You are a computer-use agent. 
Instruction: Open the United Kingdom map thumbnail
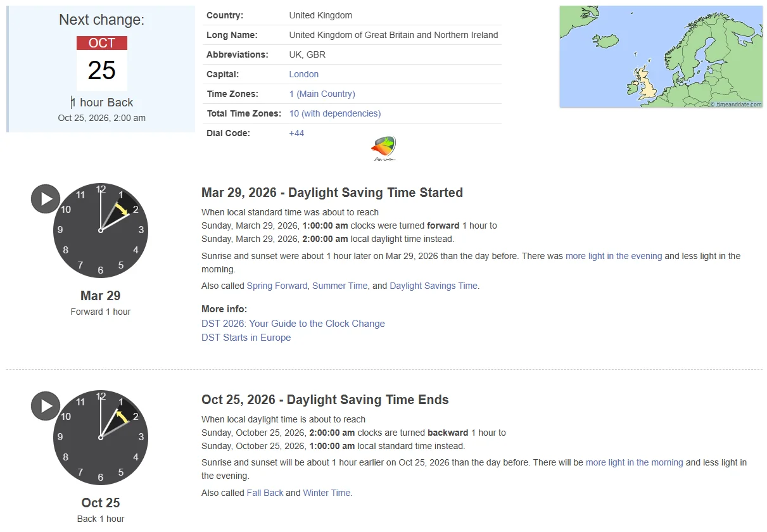661,57
